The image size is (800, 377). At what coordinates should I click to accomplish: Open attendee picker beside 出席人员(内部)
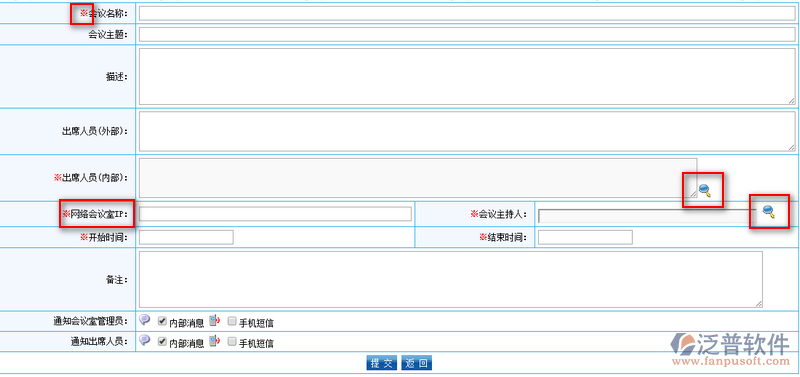coord(705,191)
